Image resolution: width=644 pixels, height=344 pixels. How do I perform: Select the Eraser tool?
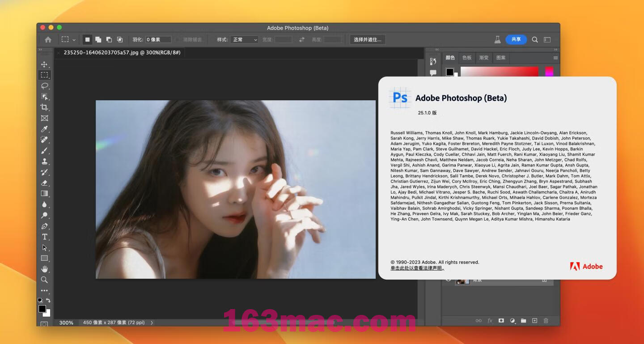pos(44,183)
